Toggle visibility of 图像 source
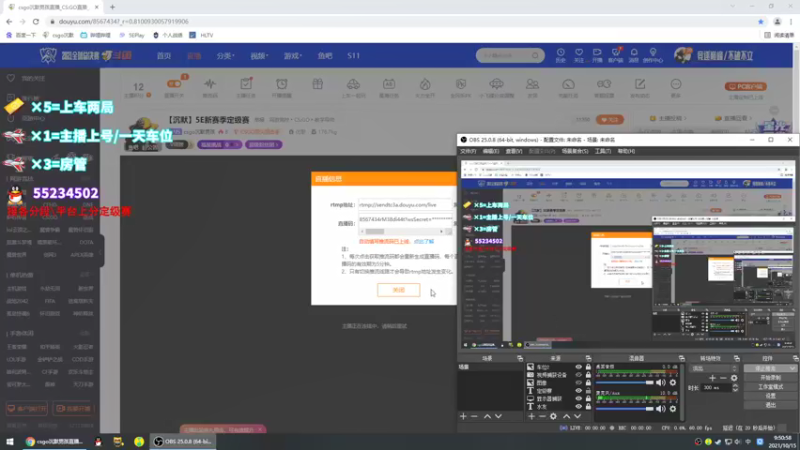This screenshot has width=800, height=450. click(x=579, y=383)
